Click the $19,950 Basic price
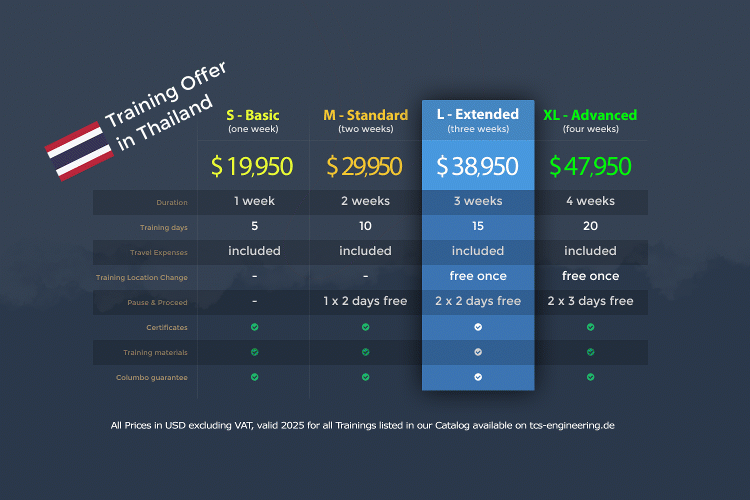The width and height of the screenshot is (750, 500). point(254,167)
